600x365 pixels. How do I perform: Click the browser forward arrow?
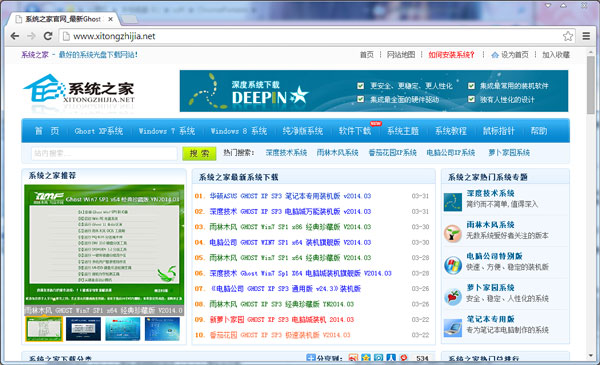click(31, 36)
